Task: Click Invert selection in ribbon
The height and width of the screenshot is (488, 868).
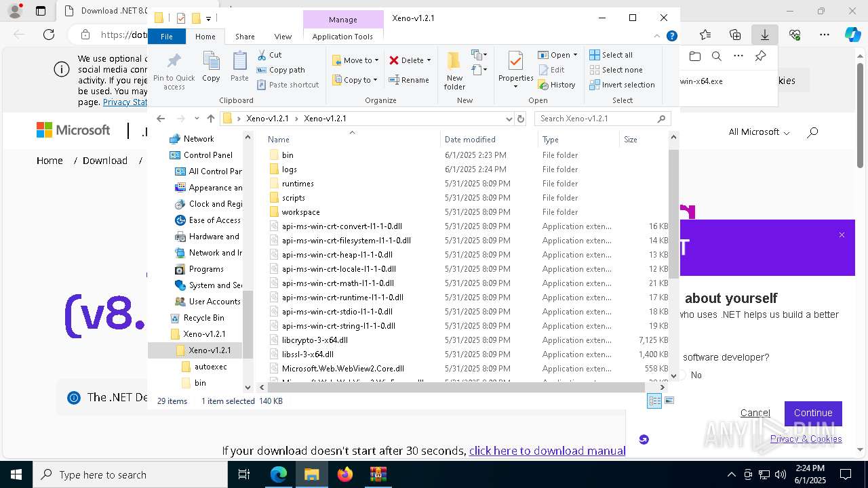Action: [x=622, y=85]
